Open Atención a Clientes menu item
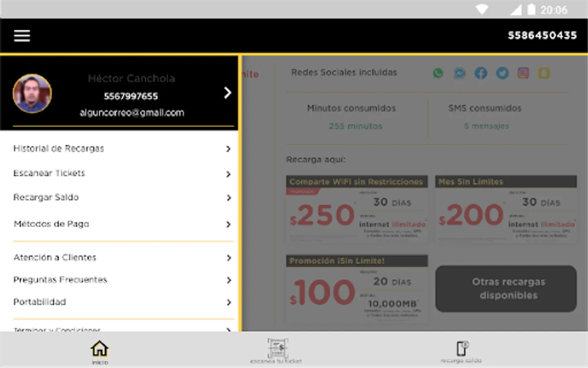Viewport: 588px width, 368px height. tap(119, 258)
